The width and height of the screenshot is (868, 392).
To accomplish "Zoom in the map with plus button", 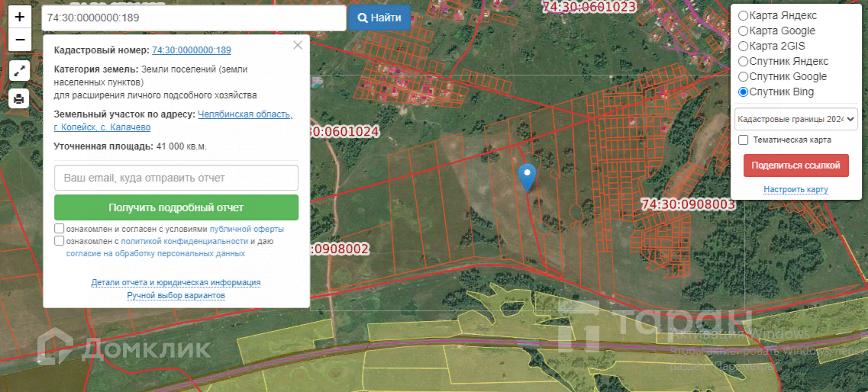I will [x=19, y=17].
